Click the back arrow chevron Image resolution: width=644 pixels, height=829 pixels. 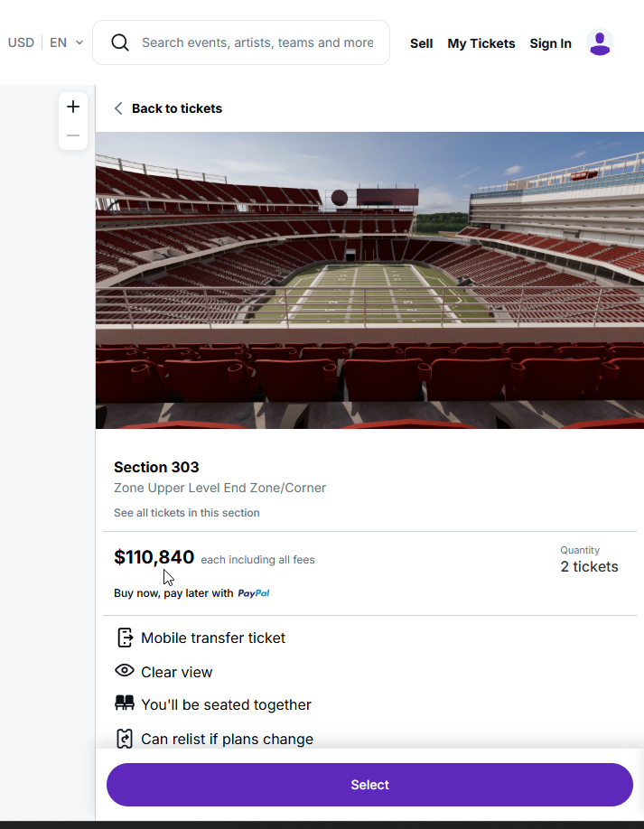coord(118,108)
